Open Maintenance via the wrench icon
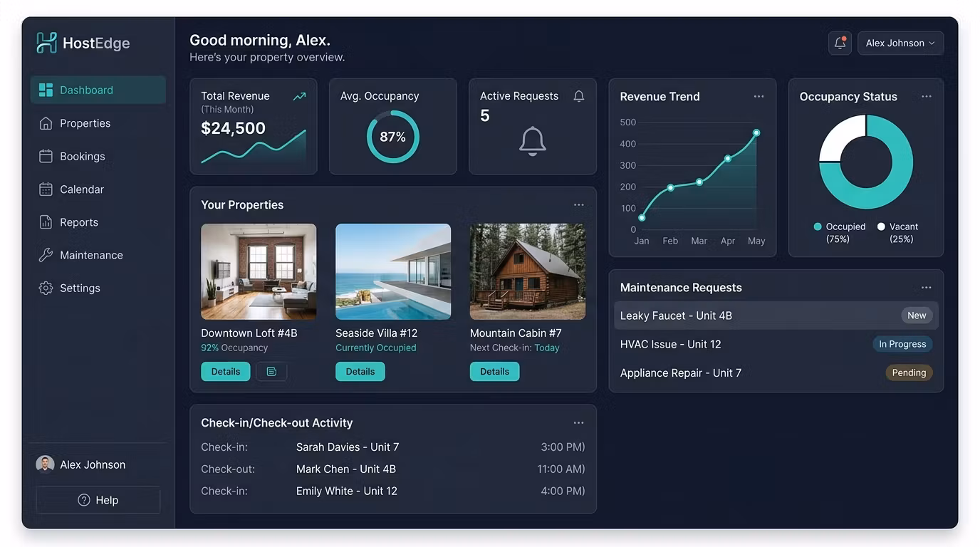Image resolution: width=980 pixels, height=547 pixels. click(x=46, y=255)
